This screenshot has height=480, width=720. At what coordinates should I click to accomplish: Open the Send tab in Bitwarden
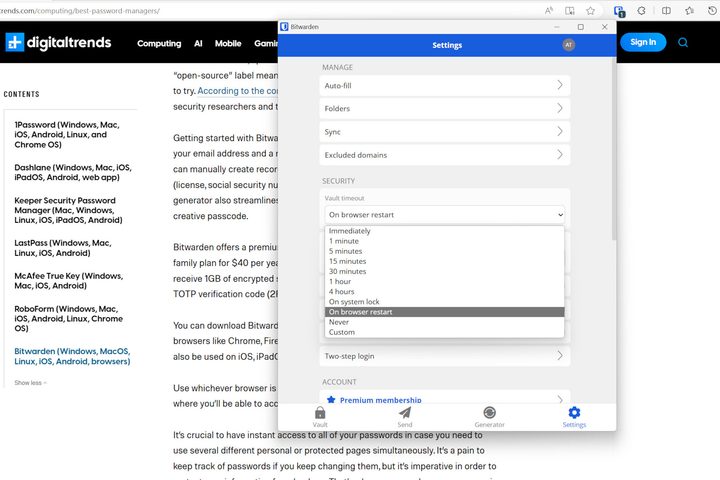(x=405, y=417)
